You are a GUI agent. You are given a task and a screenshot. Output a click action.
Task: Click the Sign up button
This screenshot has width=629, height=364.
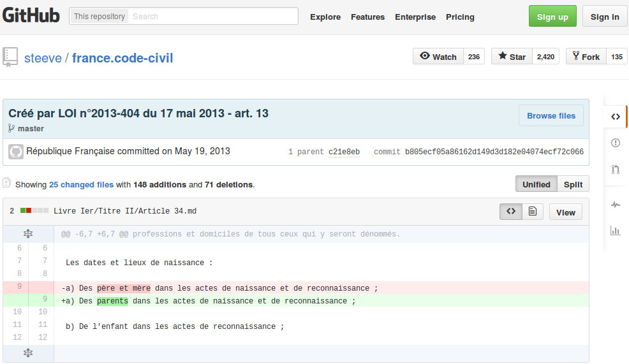tap(552, 17)
